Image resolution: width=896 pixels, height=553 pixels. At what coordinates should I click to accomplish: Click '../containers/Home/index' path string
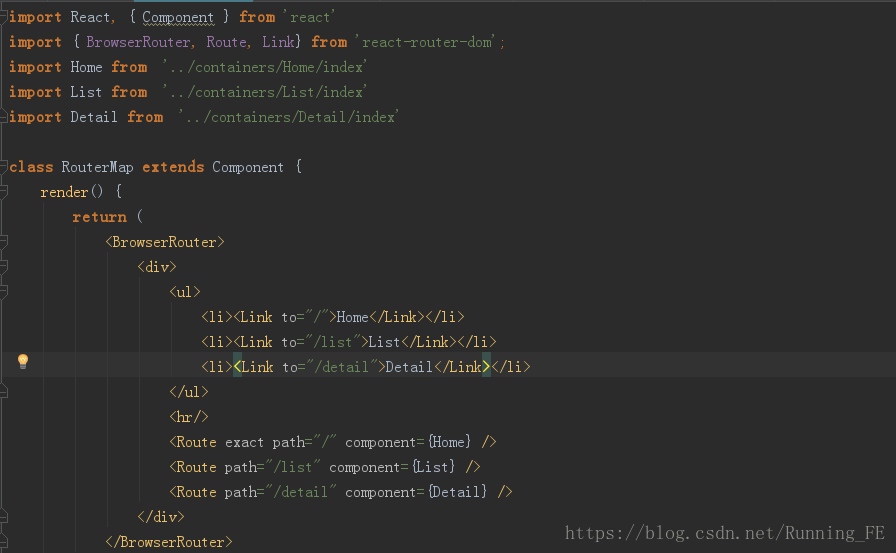[264, 67]
